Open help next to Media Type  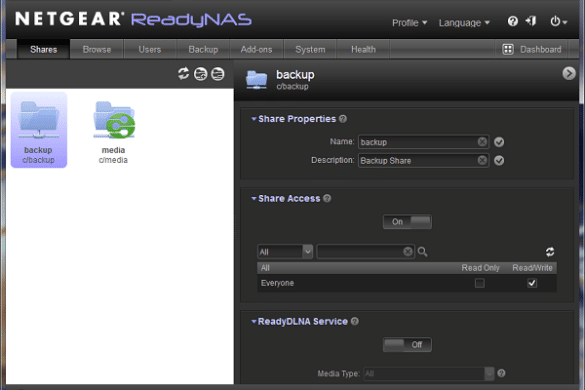501,373
